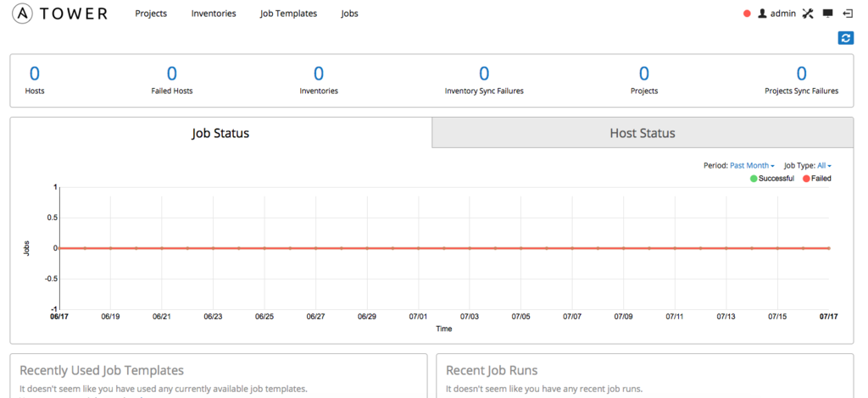Click the 07/09 axis date label

[623, 317]
